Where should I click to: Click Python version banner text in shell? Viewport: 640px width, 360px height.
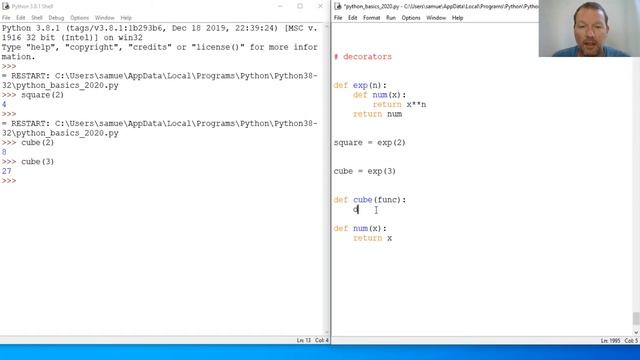click(159, 42)
